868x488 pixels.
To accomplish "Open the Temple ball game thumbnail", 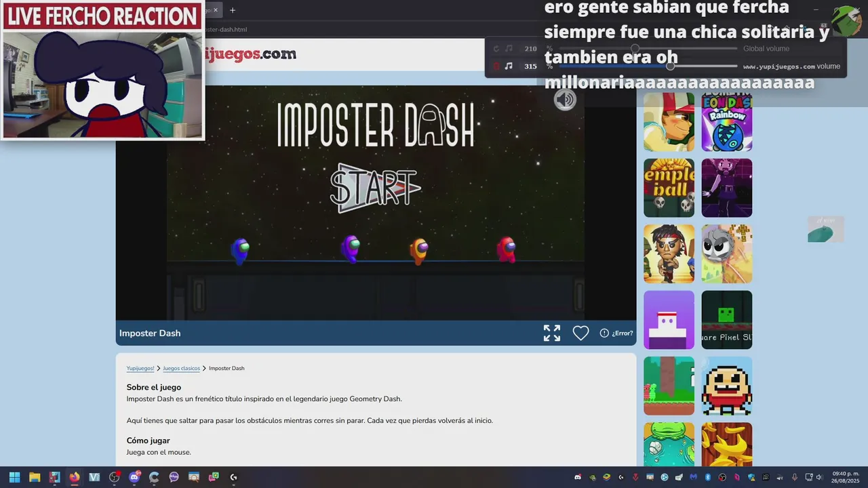I will pyautogui.click(x=669, y=188).
